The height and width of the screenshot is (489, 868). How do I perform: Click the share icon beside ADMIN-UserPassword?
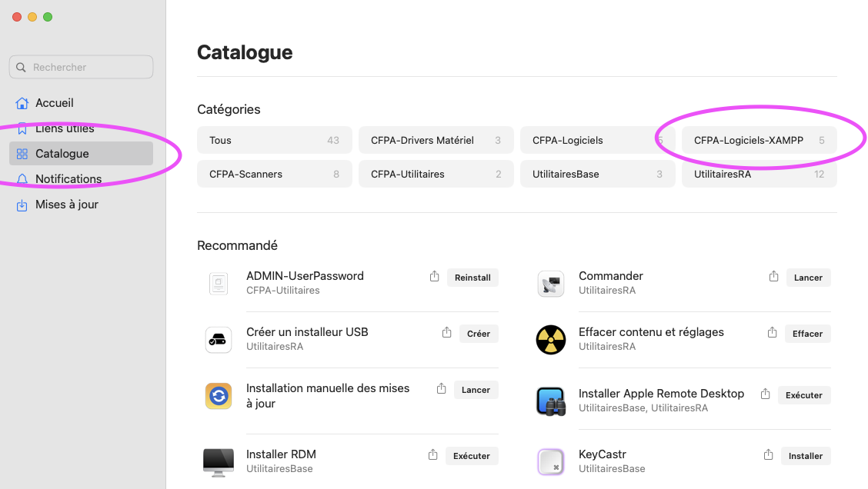coord(434,277)
